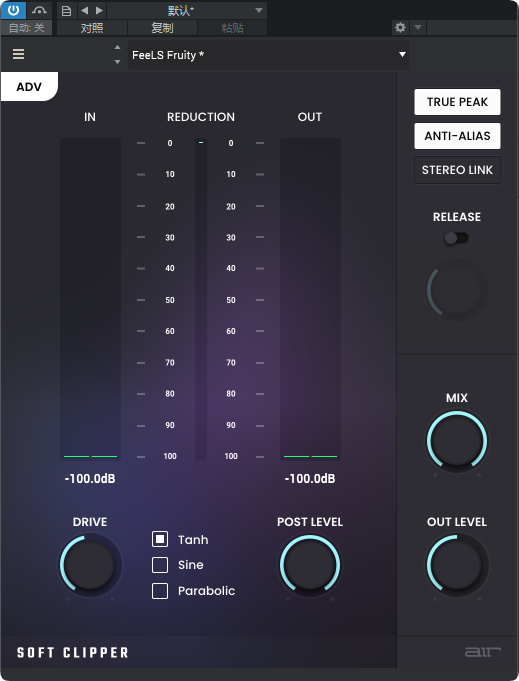Open the host preset dropdown 默认
Viewport: 519px width, 681px height.
pyautogui.click(x=187, y=10)
